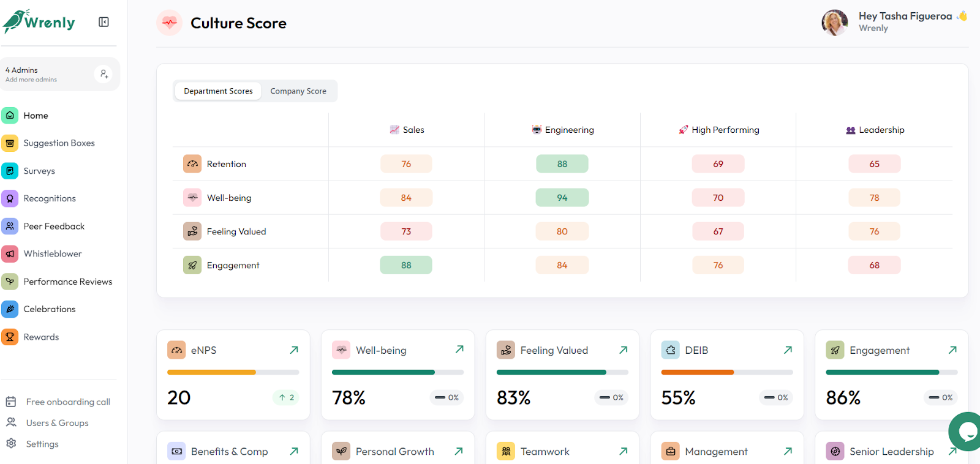The width and height of the screenshot is (980, 464).
Task: Switch to the Company Score tab
Action: (x=298, y=91)
